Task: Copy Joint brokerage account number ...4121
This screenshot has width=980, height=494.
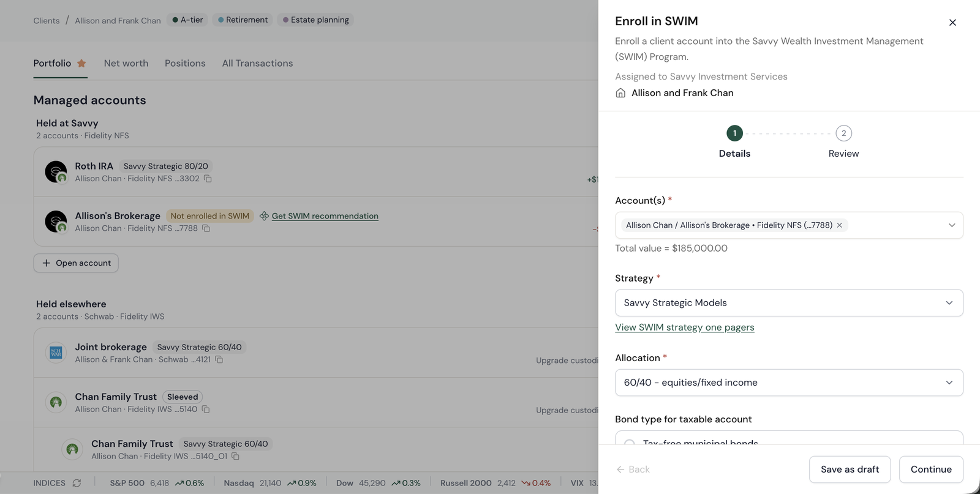Action: pyautogui.click(x=219, y=359)
